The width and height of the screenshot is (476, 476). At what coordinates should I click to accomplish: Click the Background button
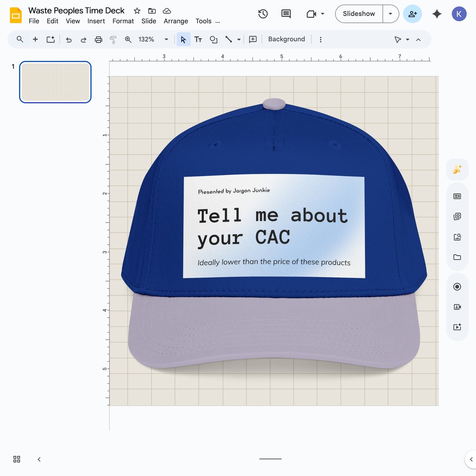pos(286,39)
